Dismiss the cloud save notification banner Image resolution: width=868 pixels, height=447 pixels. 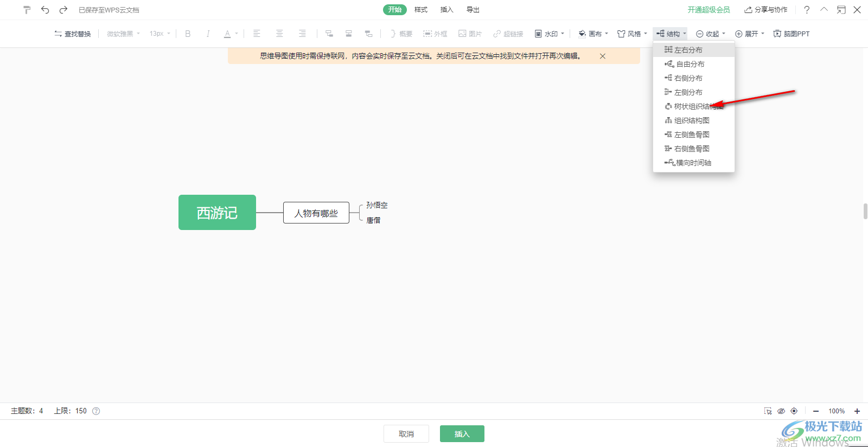click(x=602, y=56)
